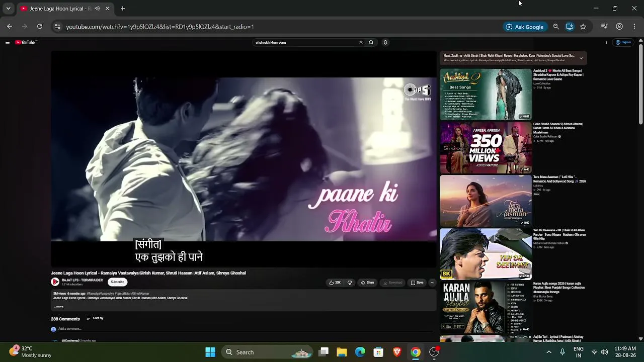Click the install/cast screen icon in address bar
This screenshot has width=644, height=362.
point(570,27)
